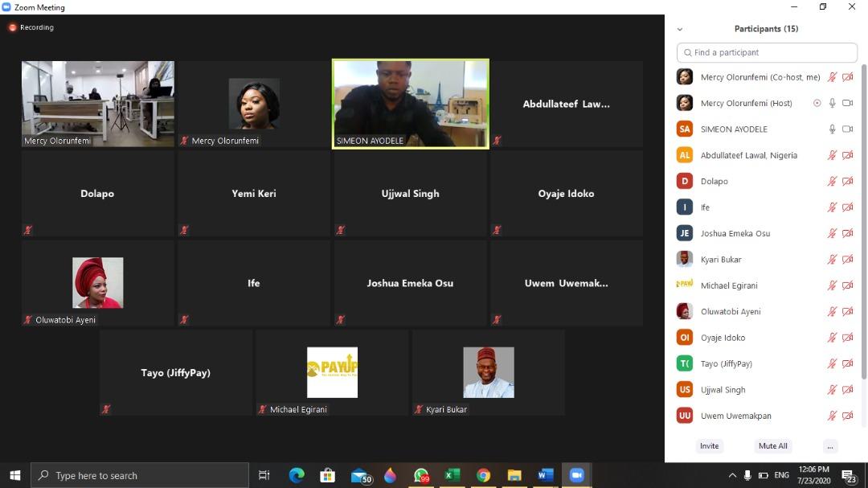
Task: Click the Windows taskbar search box
Action: pyautogui.click(x=140, y=475)
